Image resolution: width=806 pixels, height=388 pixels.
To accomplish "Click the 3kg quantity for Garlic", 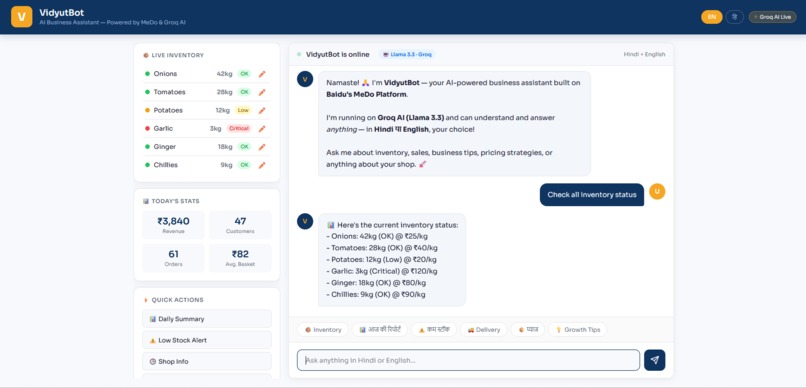I will click(215, 128).
